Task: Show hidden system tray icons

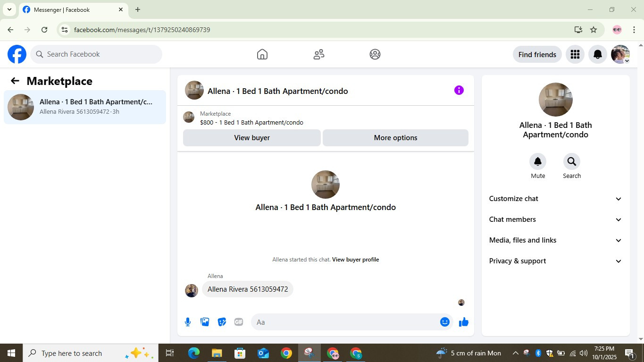Action: point(515,353)
